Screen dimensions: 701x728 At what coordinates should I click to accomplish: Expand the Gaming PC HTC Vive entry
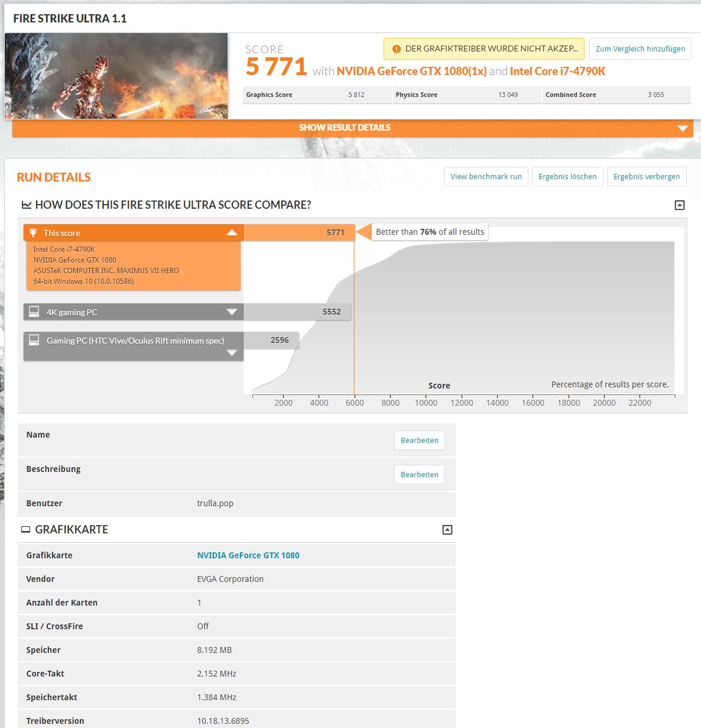[232, 353]
